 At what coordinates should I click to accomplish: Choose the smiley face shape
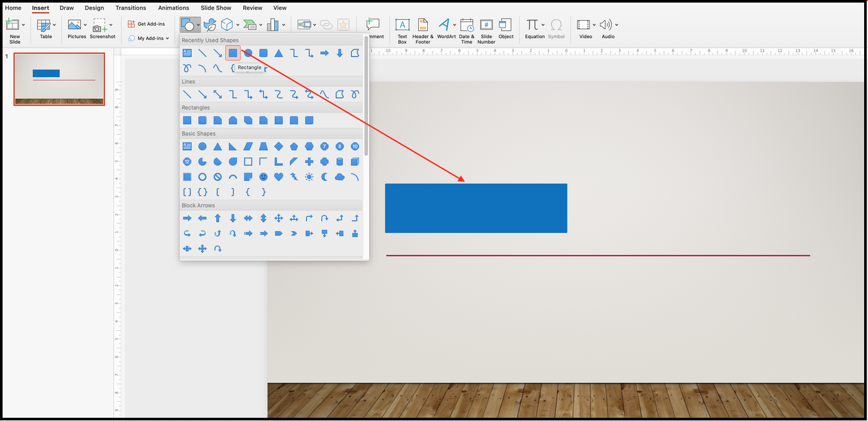(263, 177)
